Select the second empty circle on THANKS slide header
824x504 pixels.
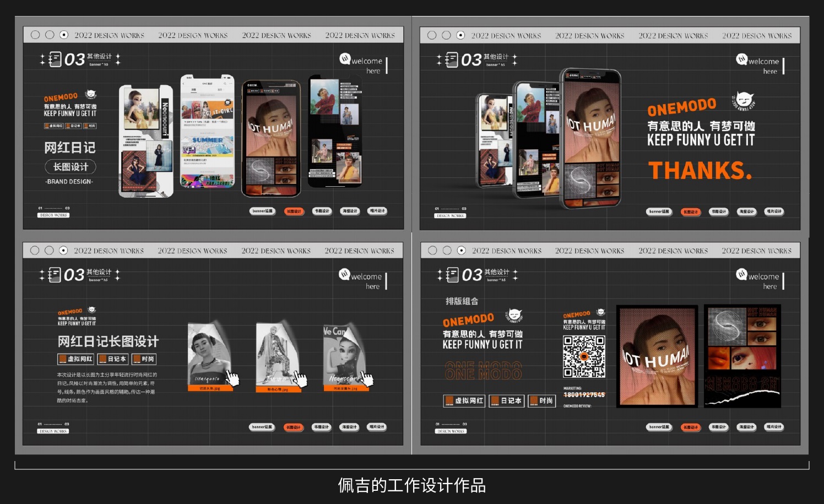pyautogui.click(x=446, y=35)
